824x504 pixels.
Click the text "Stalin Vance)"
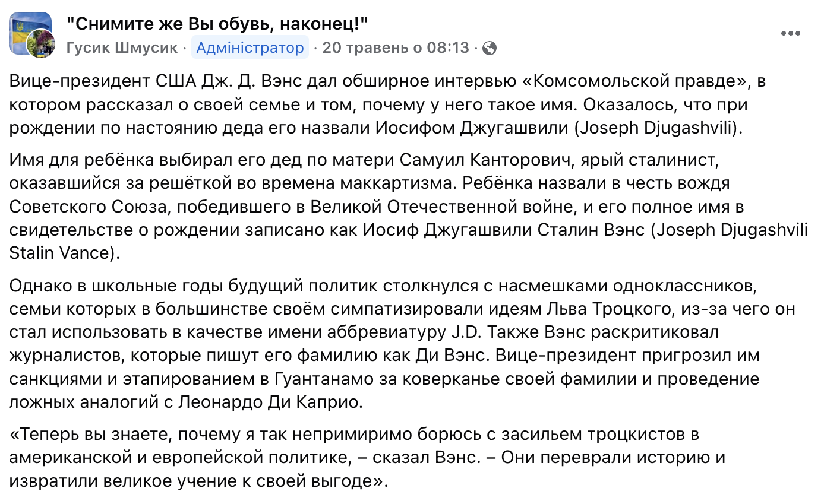click(65, 252)
